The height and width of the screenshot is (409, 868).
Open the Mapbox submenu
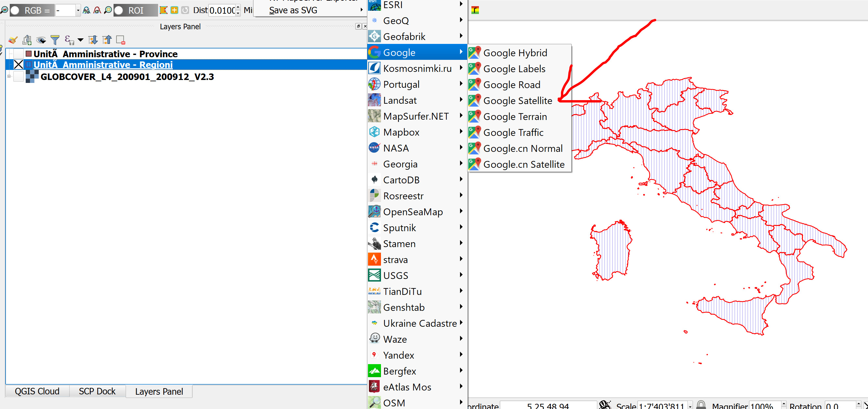click(417, 132)
